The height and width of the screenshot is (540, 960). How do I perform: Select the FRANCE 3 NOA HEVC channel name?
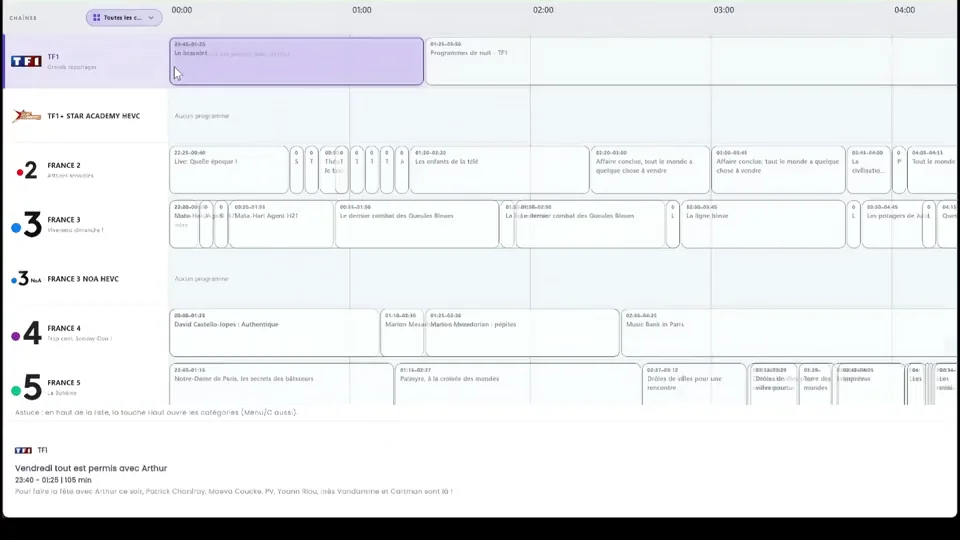tap(83, 279)
